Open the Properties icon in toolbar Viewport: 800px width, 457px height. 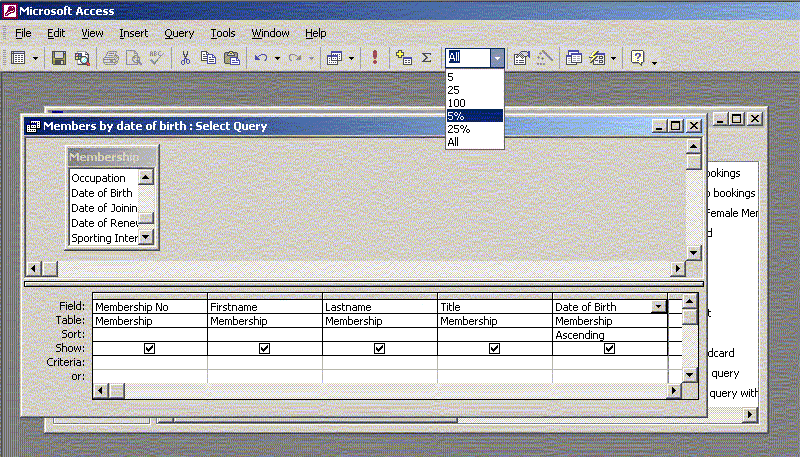(521, 58)
